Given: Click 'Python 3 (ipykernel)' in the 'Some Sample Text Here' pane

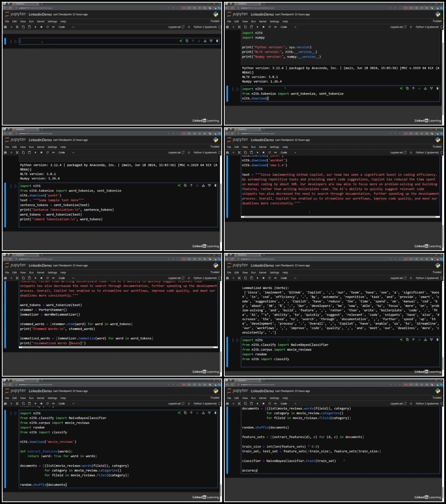Looking at the screenshot, I should coord(205,152).
